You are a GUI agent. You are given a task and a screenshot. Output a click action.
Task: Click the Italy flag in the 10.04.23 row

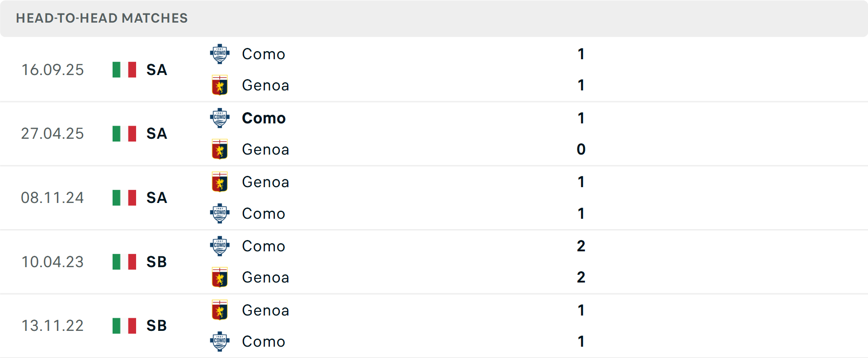click(124, 262)
